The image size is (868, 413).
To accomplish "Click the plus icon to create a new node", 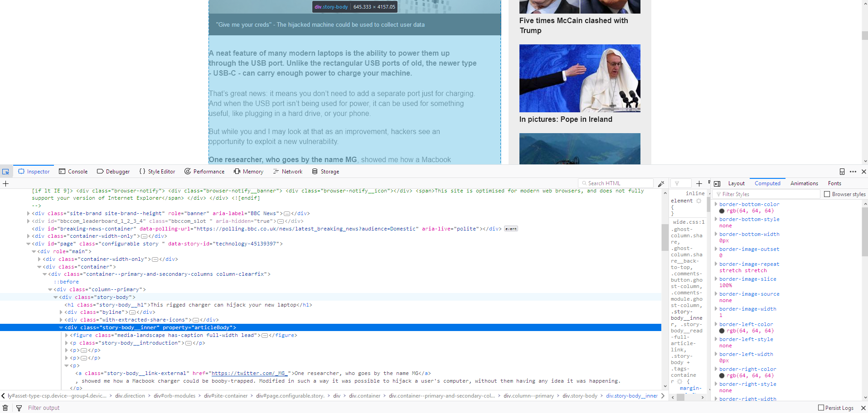I will pos(6,183).
